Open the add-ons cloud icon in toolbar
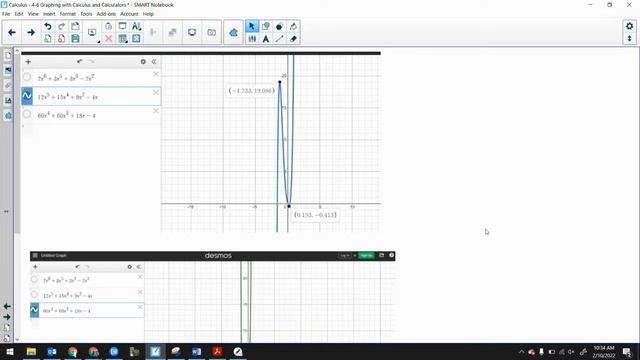Viewport: 640px width, 360px height. [233, 32]
